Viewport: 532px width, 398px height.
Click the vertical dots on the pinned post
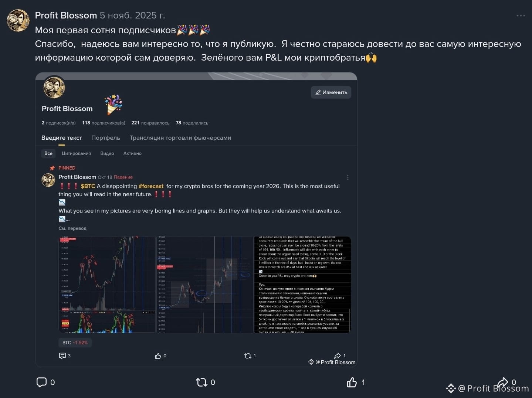pyautogui.click(x=348, y=177)
